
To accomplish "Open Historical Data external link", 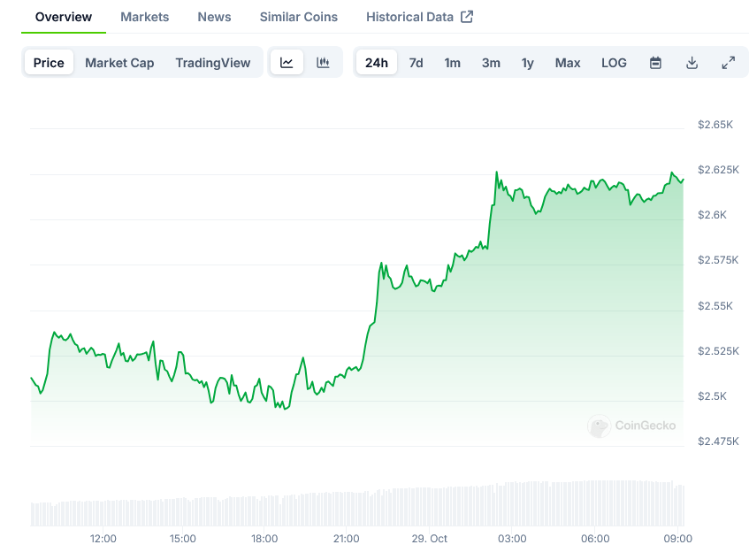I will tap(419, 17).
